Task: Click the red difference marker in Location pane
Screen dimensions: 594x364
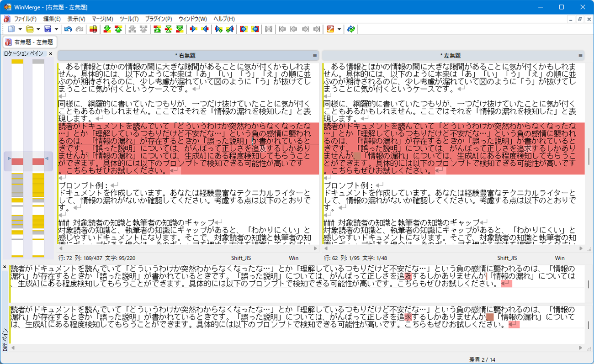Action: point(17,161)
